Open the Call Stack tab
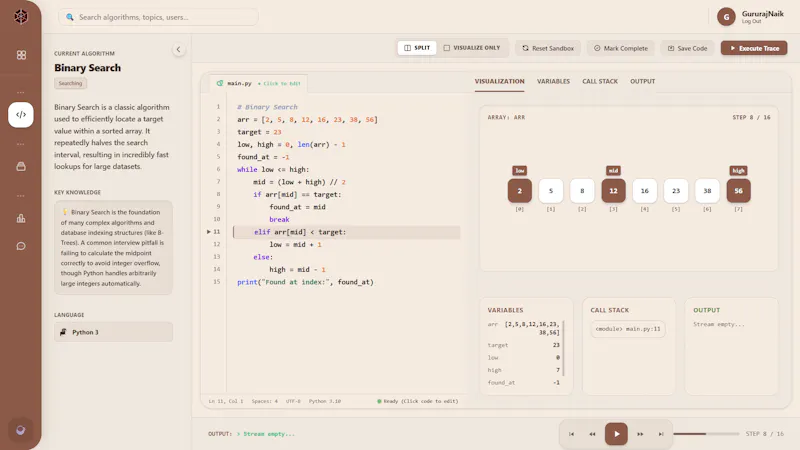This screenshot has height=450, width=800. 600,82
